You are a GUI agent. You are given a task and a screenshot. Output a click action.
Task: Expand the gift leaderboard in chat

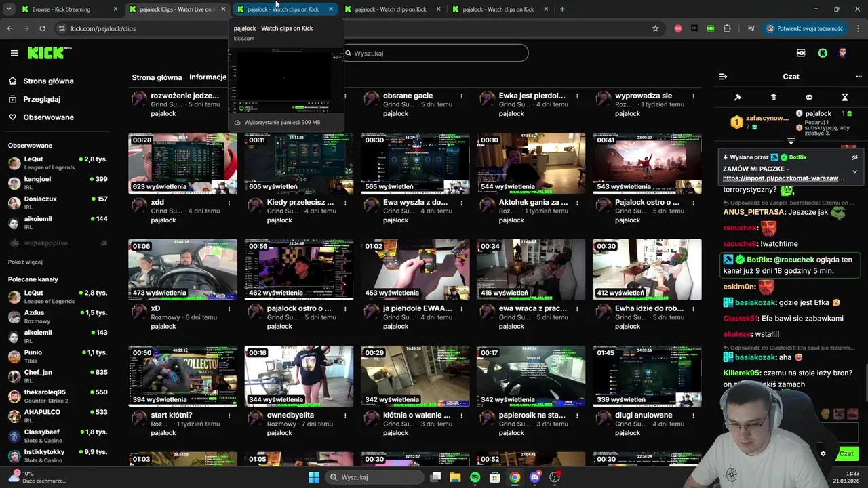pos(791,140)
